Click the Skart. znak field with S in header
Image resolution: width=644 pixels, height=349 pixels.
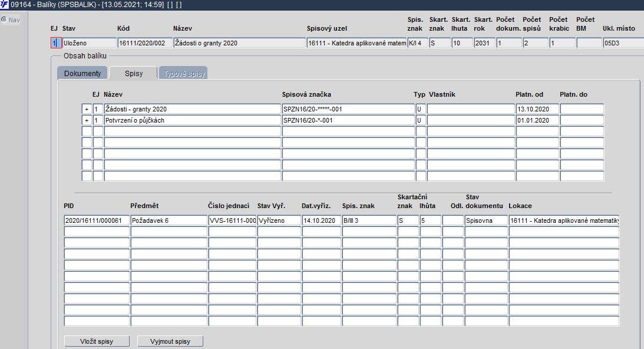[x=440, y=43]
